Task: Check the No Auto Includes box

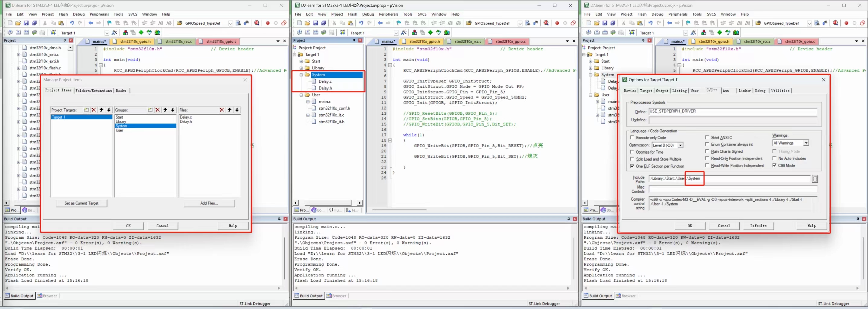Action: [774, 158]
